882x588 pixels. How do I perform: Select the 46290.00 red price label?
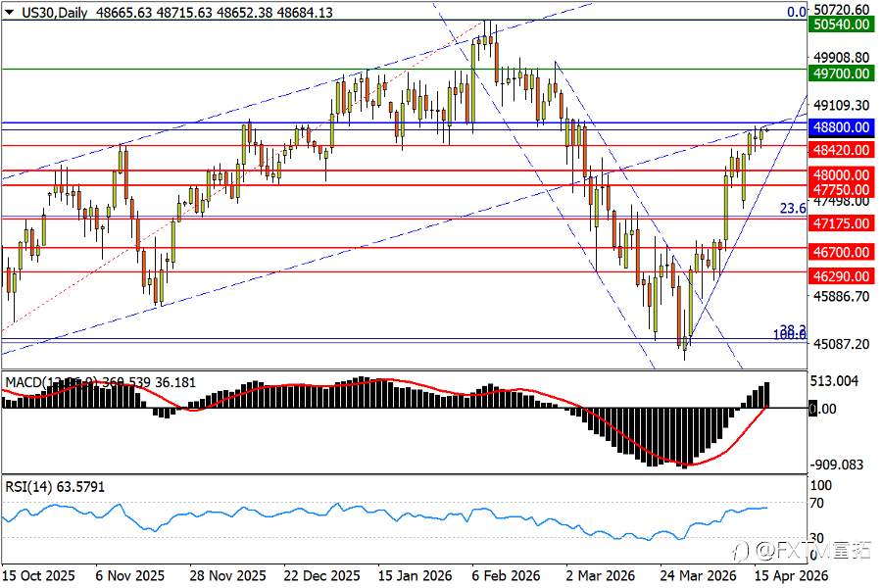click(x=841, y=276)
